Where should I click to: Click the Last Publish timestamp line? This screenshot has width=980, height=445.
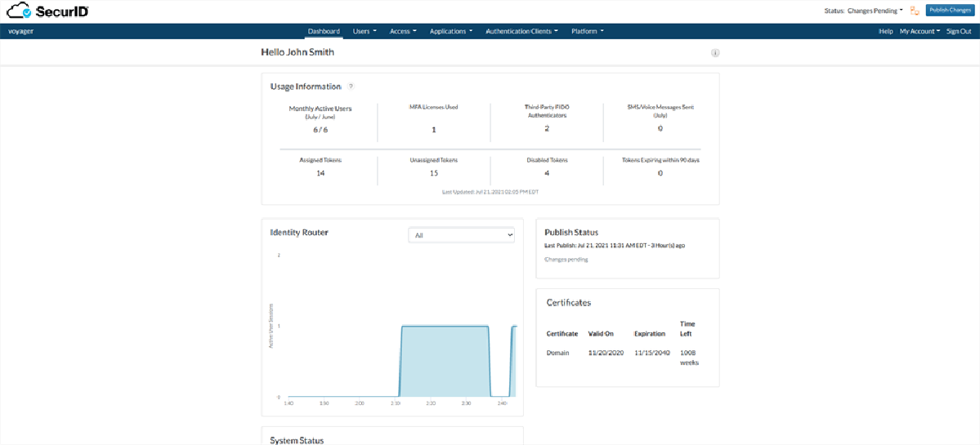pyautogui.click(x=615, y=245)
